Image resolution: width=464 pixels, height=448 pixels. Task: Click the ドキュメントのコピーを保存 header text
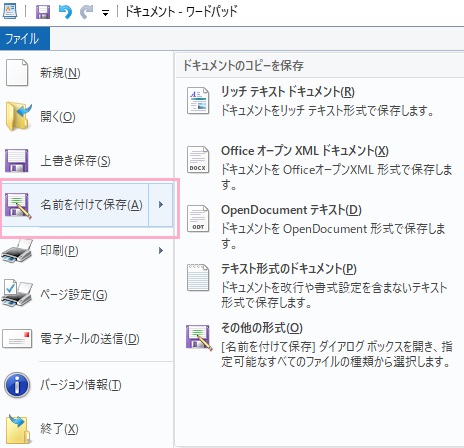[x=243, y=66]
